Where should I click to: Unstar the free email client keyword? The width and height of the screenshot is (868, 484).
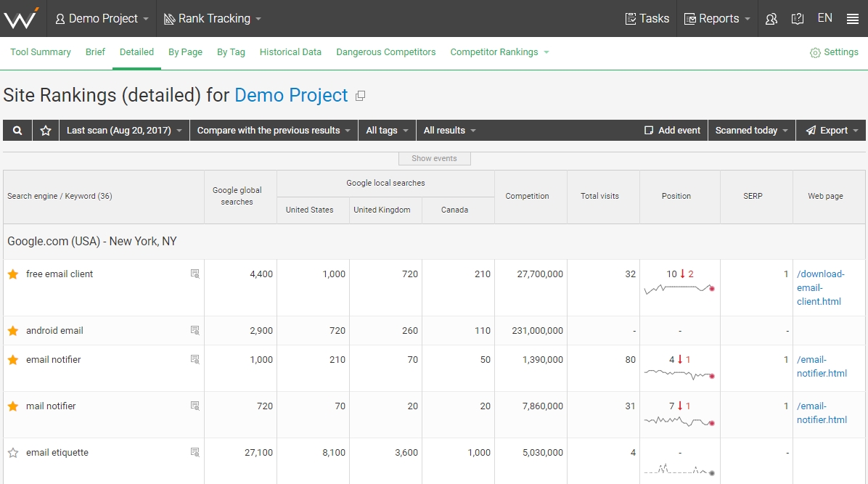point(13,274)
